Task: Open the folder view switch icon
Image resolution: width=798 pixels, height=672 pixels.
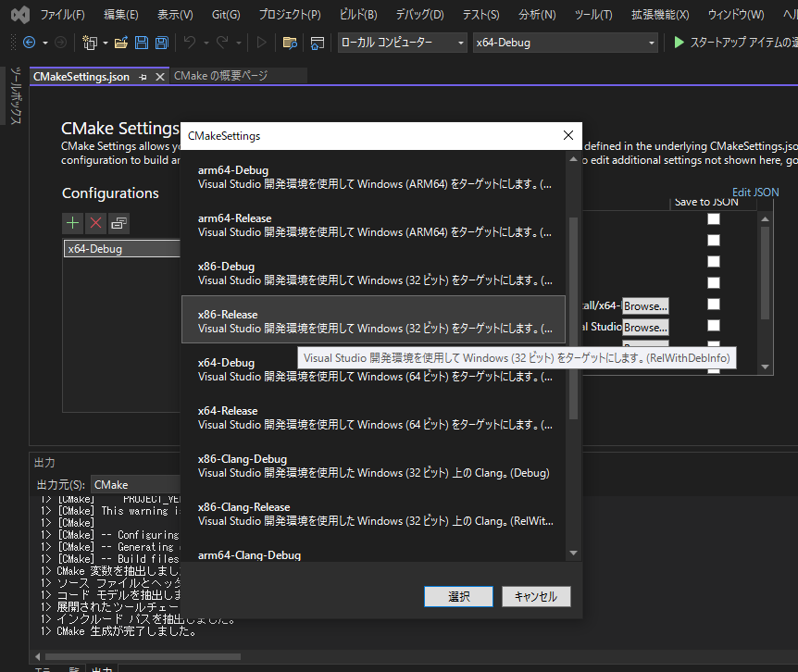Action: (290, 43)
